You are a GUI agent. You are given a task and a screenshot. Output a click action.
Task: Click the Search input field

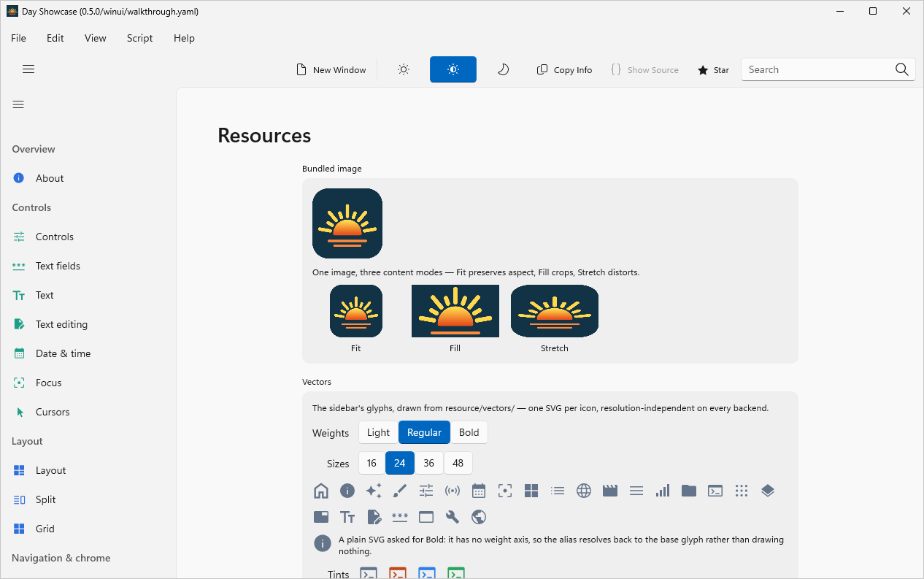coord(828,69)
